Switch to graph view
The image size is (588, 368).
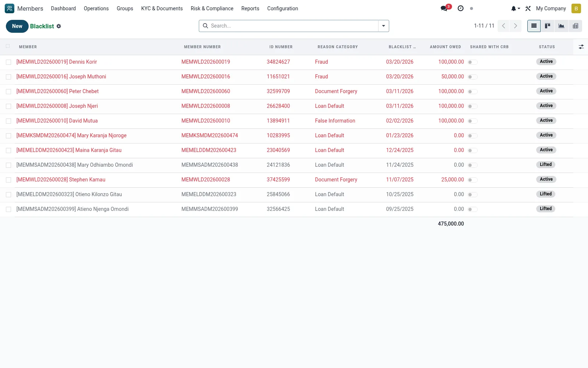point(561,26)
